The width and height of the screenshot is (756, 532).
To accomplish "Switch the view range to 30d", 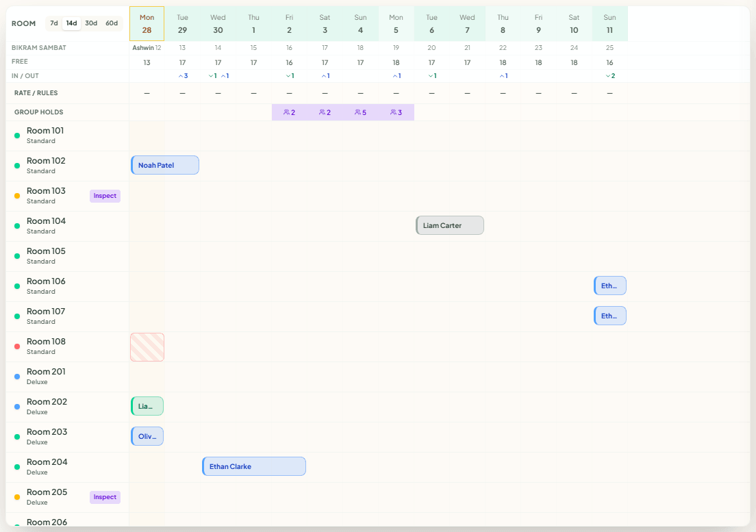I will (x=91, y=23).
